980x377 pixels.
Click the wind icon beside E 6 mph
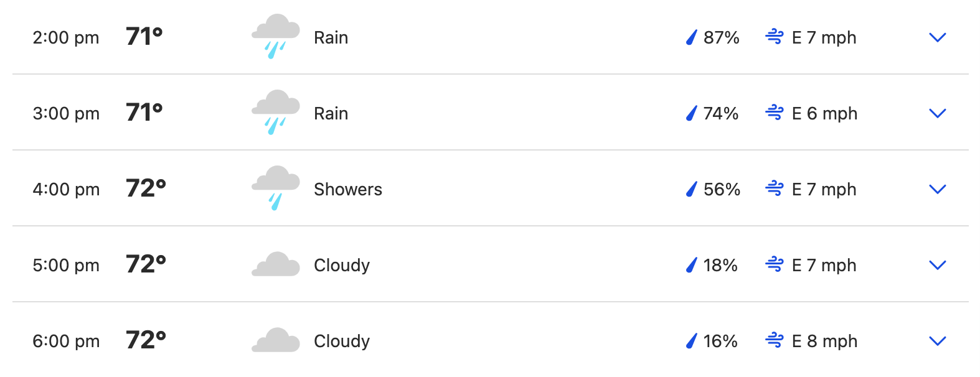[775, 113]
